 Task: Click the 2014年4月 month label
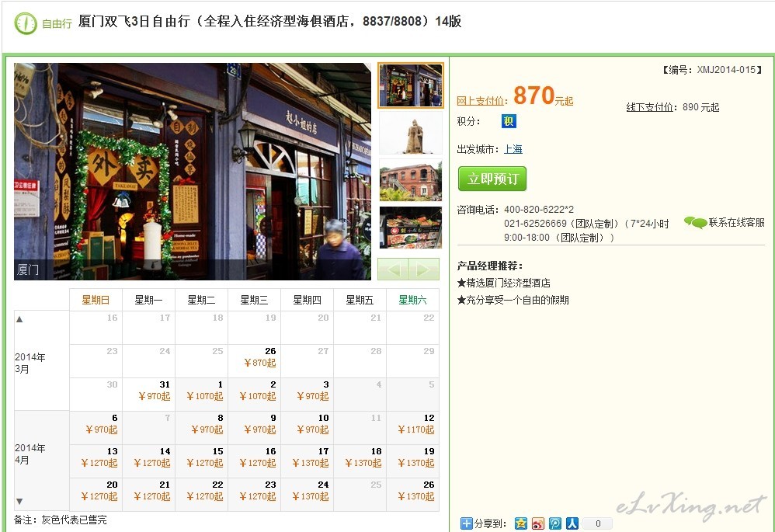point(30,454)
